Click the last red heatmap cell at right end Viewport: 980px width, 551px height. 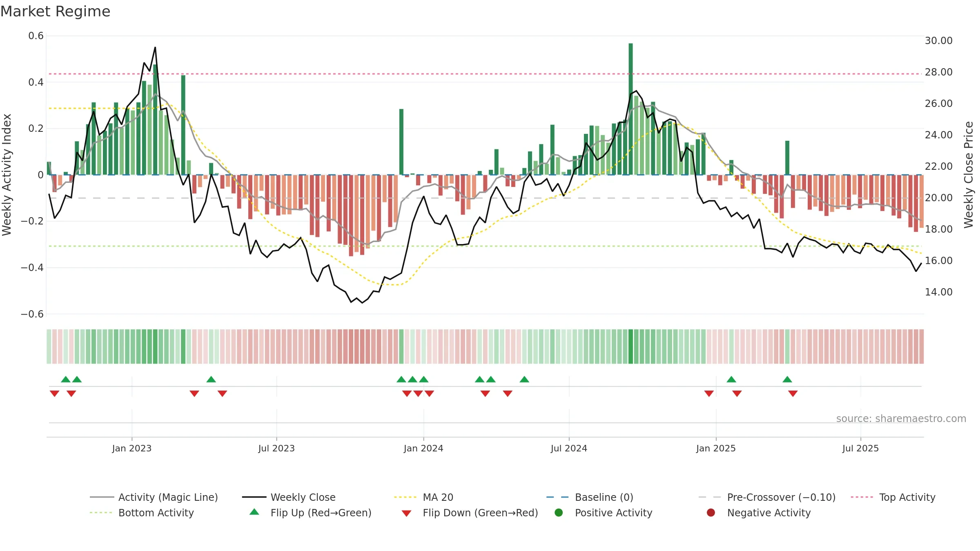coord(922,347)
